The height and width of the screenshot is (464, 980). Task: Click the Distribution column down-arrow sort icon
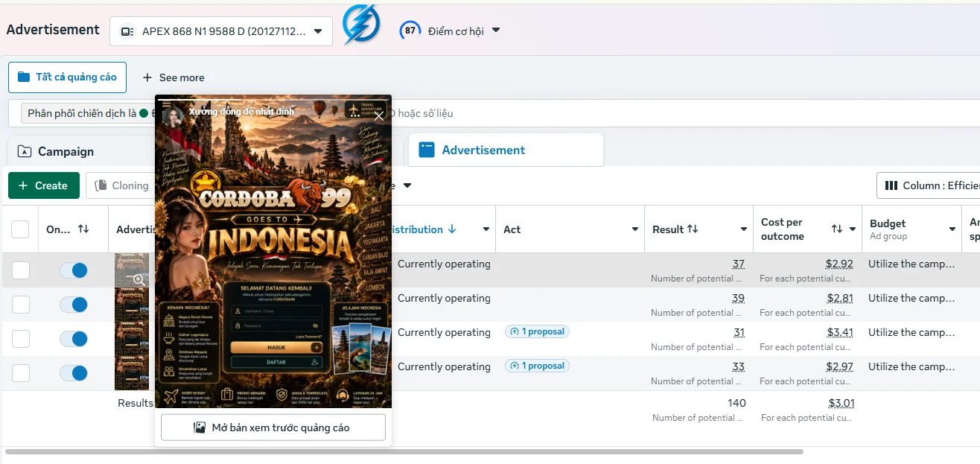[x=452, y=229]
